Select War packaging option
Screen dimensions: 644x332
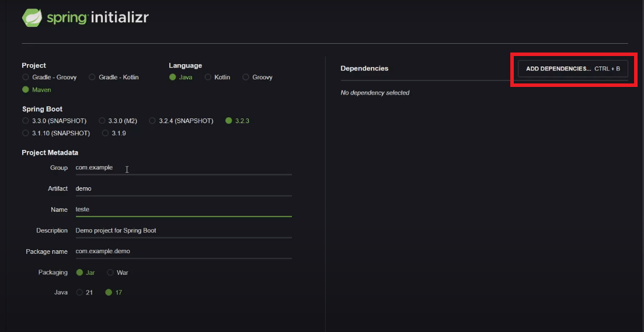click(x=117, y=272)
